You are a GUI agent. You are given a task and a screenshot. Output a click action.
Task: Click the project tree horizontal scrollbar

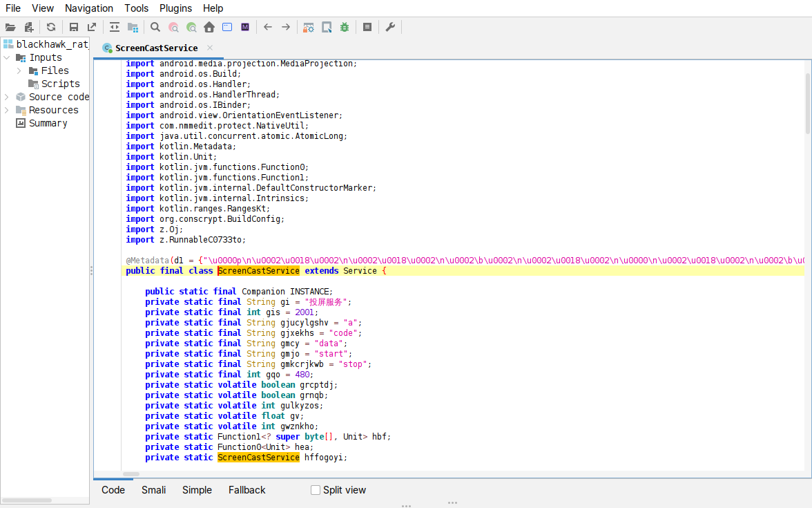point(27,500)
